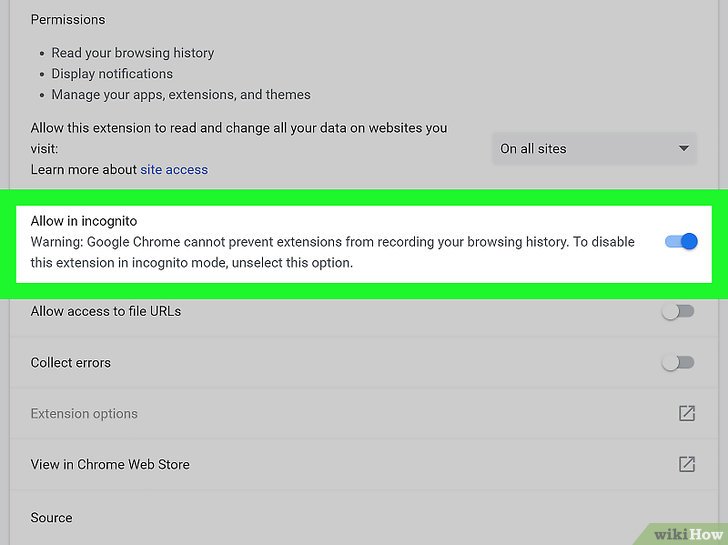Click the Source section label
The width and height of the screenshot is (728, 545).
tap(52, 518)
